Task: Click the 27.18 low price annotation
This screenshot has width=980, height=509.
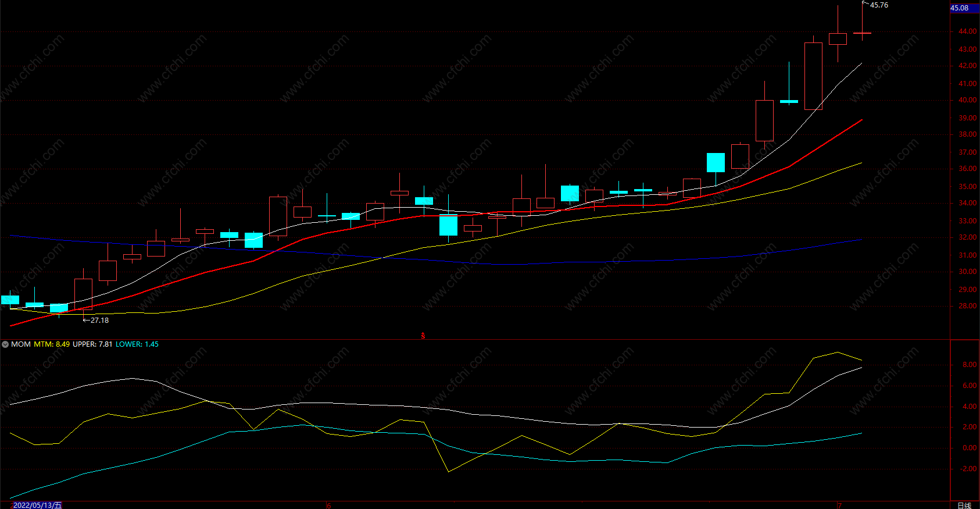Action: coord(99,321)
